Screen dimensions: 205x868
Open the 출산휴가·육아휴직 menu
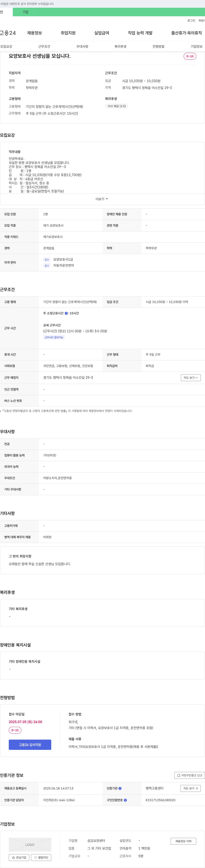point(186,33)
